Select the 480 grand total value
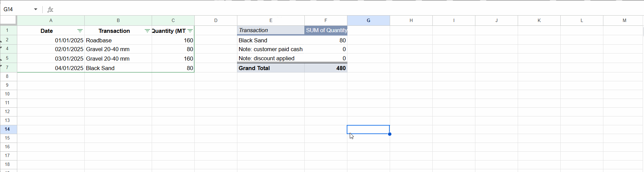 click(x=326, y=68)
